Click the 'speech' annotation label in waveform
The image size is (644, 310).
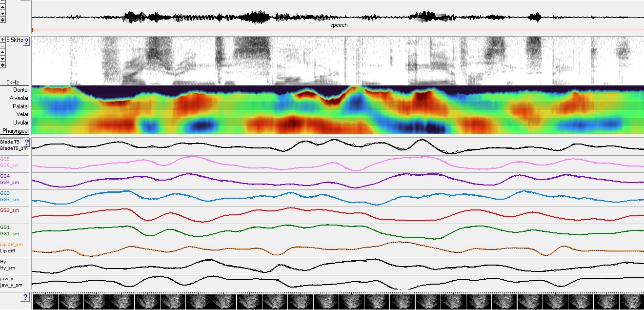click(x=339, y=25)
